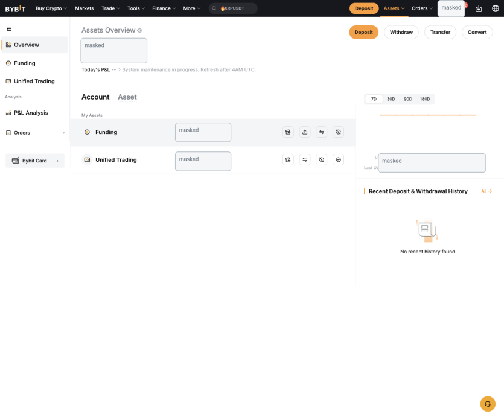Open the Bybit Card link in sidebar
This screenshot has width=504, height=420.
tap(35, 161)
